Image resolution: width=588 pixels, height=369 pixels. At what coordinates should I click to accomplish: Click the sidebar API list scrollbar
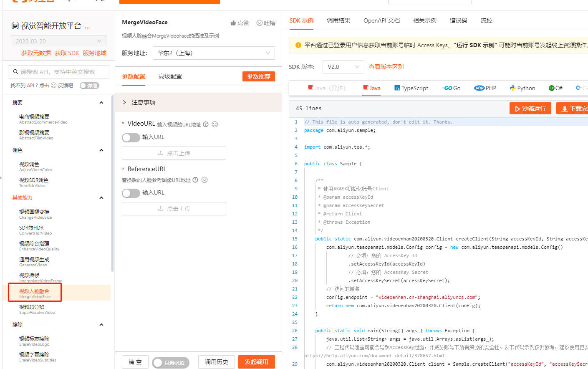pos(112,183)
